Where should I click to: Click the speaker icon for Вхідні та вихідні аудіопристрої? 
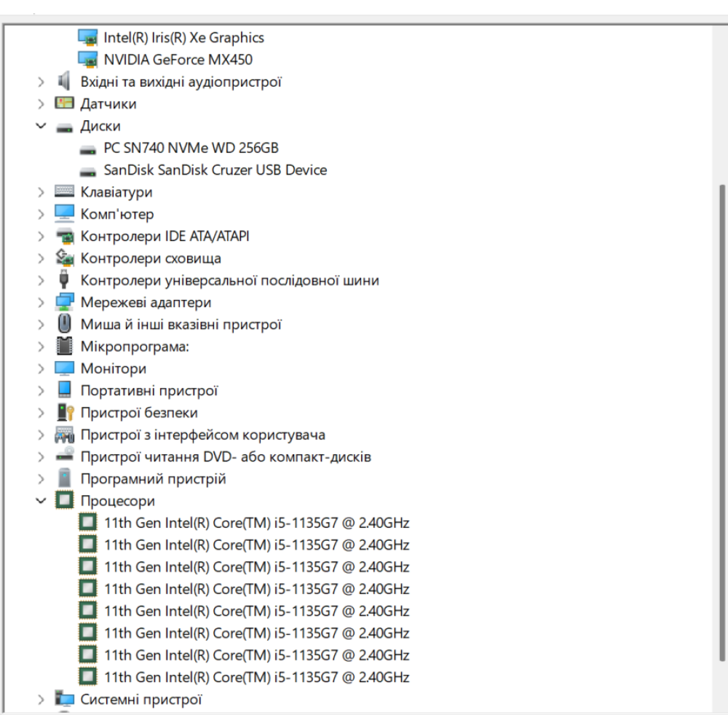click(64, 82)
